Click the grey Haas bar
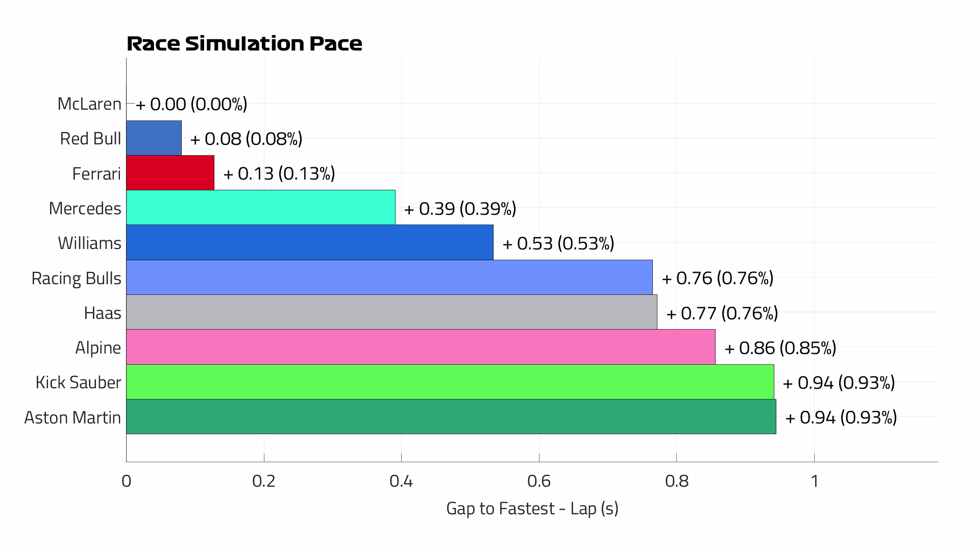The width and height of the screenshot is (980, 551). [x=391, y=312]
